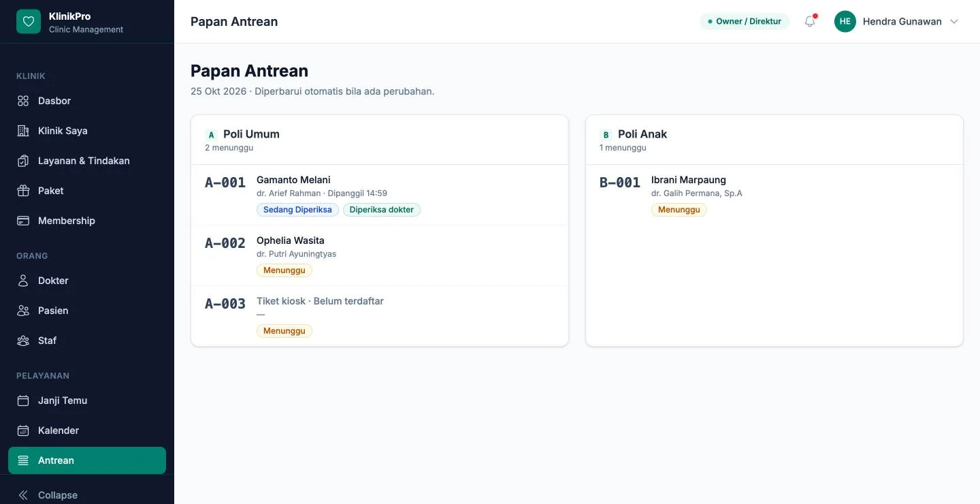
Task: Open the Dasbor menu item
Action: click(87, 101)
